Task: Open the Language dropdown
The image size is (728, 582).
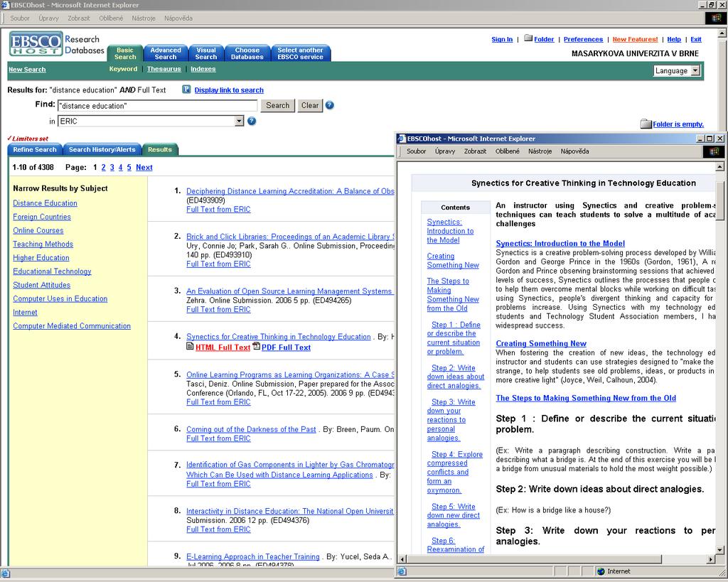Action: [x=677, y=70]
